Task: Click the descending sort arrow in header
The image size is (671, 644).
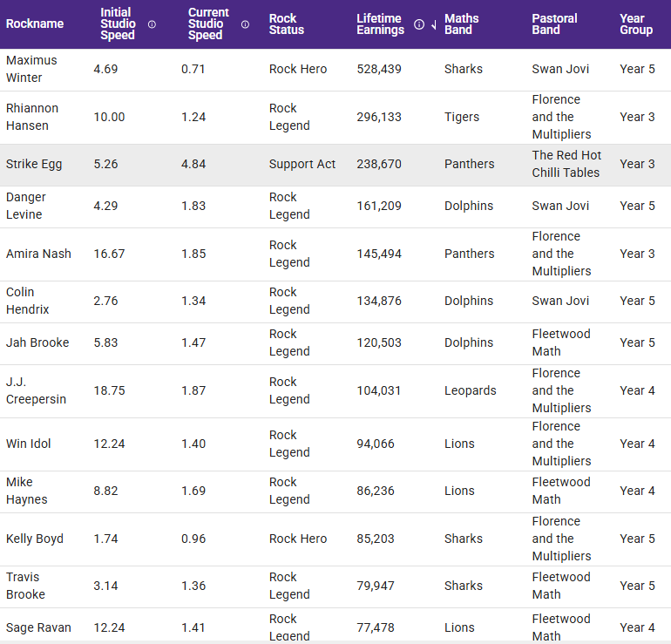Action: pyautogui.click(x=433, y=24)
